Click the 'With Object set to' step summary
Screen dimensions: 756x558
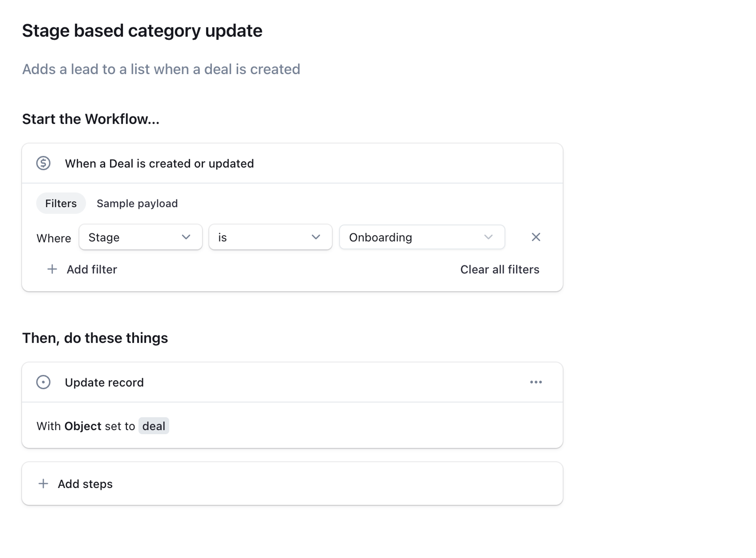85,426
